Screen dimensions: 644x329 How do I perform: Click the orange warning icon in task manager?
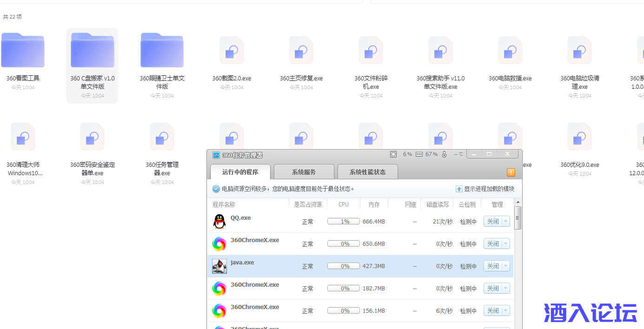coord(511,172)
